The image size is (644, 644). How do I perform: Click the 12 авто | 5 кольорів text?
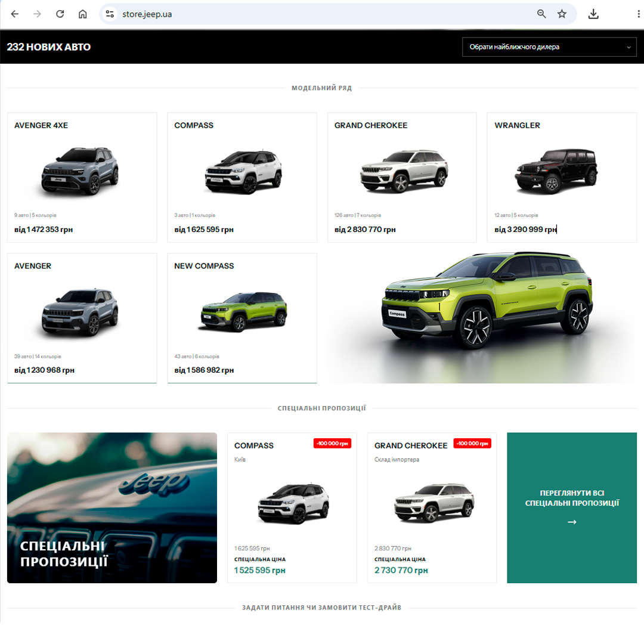516,215
